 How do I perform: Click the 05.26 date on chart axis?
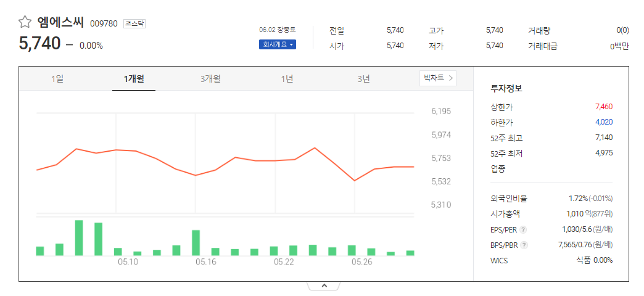coord(362,261)
